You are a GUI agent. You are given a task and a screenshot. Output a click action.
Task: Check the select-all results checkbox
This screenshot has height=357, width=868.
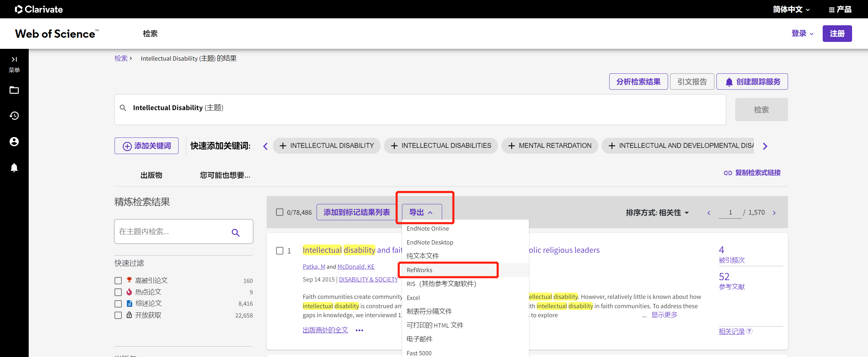point(280,212)
